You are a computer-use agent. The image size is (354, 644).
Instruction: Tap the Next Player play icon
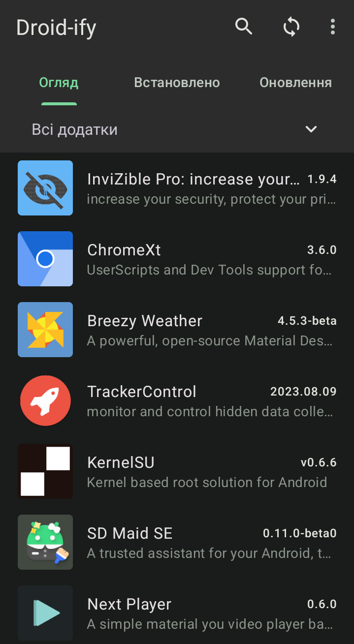coord(45,613)
